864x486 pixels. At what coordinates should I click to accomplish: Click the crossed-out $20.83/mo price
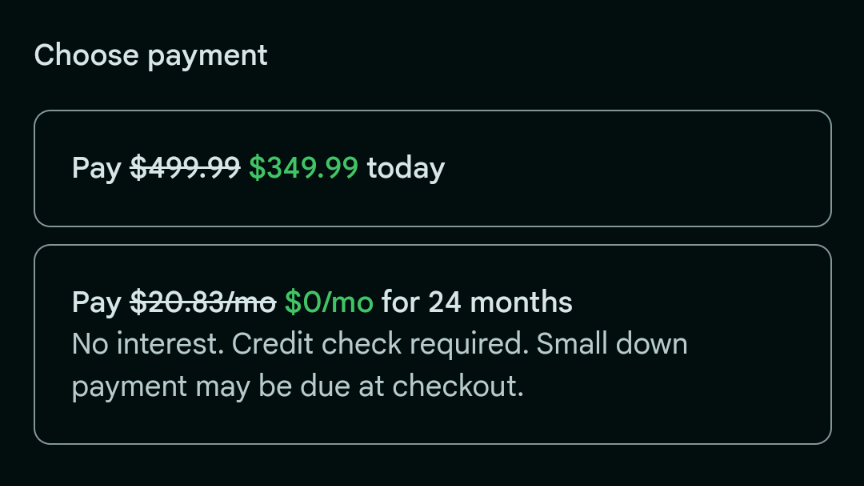coord(203,302)
